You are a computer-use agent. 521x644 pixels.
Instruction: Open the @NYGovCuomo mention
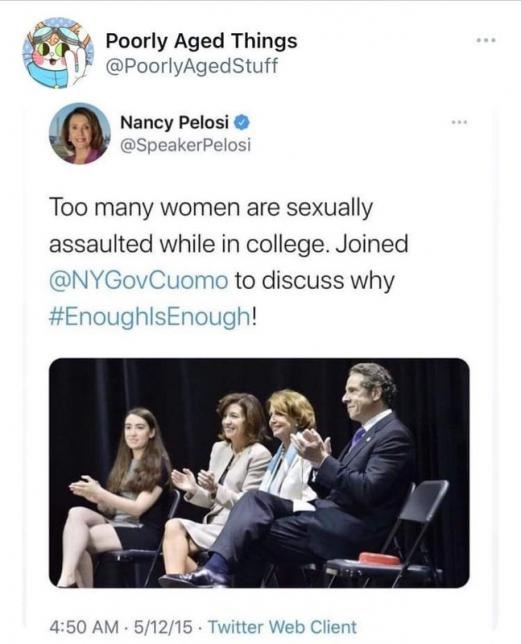pos(139,281)
